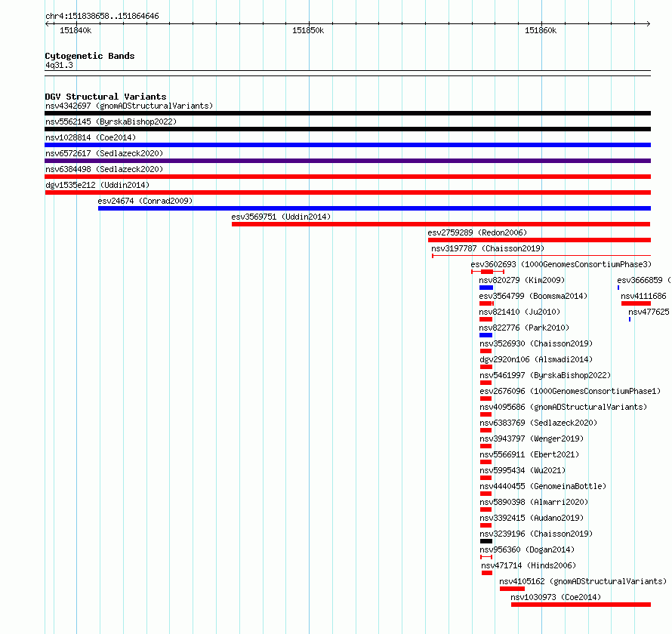
Task: Open esv3569751 (Uddin2014) variant
Action: tap(281, 217)
